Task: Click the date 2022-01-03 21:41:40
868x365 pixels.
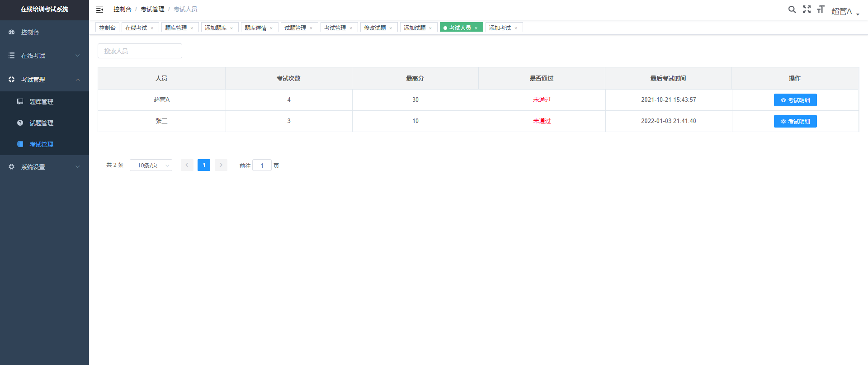Action: (x=669, y=121)
